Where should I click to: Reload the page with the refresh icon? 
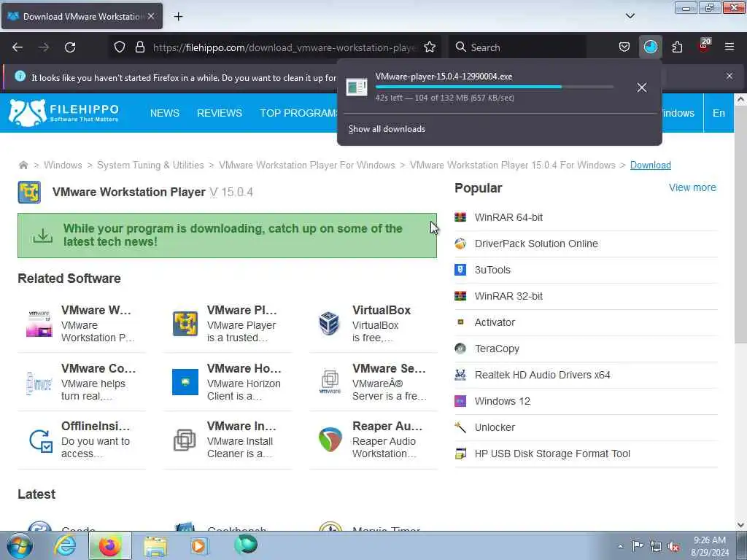(70, 47)
